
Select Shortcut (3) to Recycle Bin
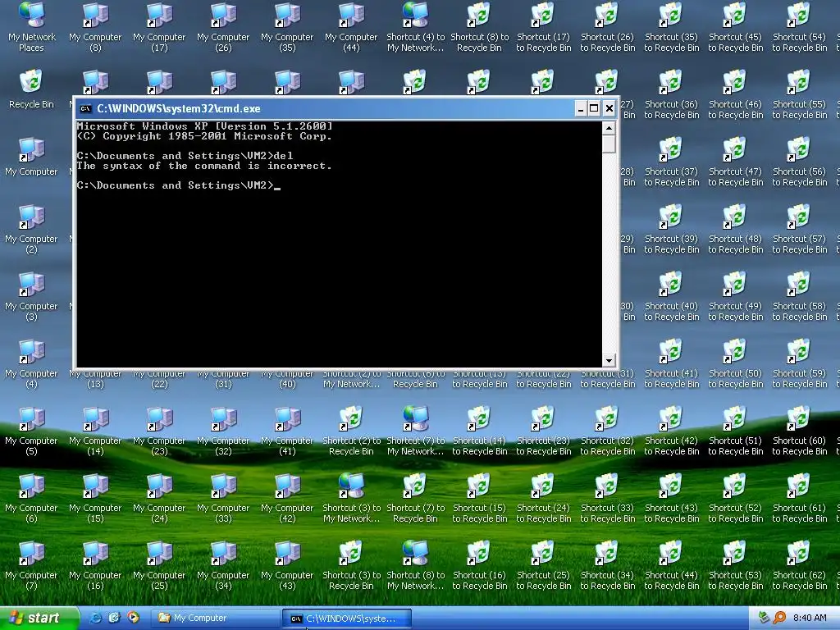click(x=351, y=565)
